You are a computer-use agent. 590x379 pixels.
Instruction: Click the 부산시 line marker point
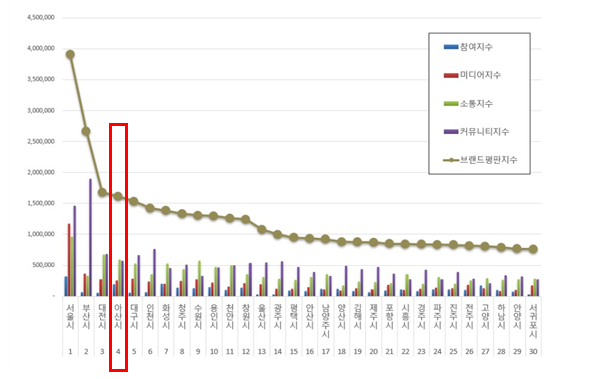(86, 131)
